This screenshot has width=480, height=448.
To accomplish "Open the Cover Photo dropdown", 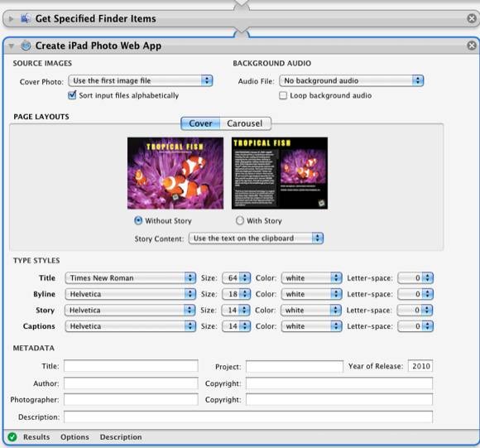I will tap(141, 81).
